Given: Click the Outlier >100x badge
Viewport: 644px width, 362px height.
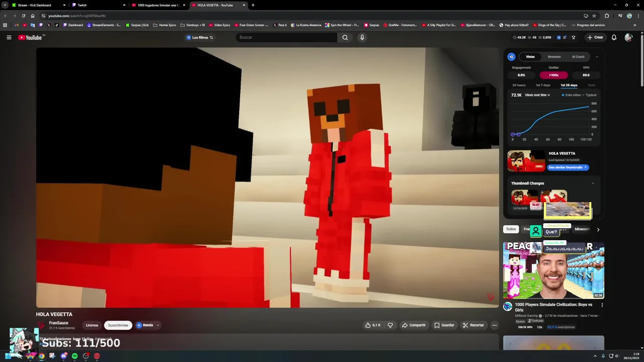Looking at the screenshot, I should (x=553, y=75).
